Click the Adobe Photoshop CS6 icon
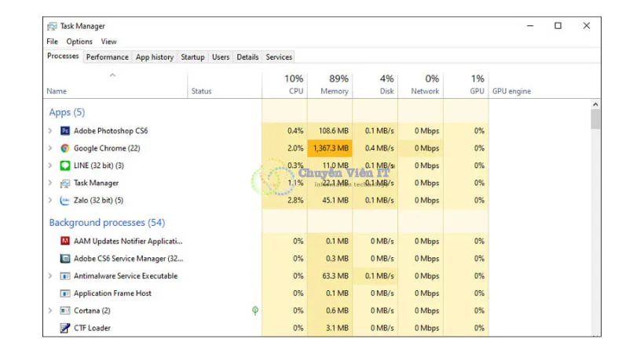 coord(65,131)
